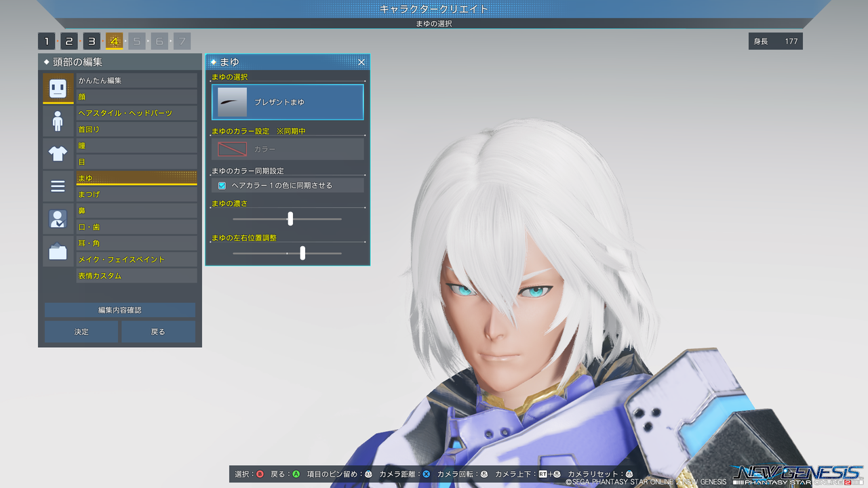868x488 pixels.
Task: Open the 口・歯 menu item
Action: click(136, 227)
